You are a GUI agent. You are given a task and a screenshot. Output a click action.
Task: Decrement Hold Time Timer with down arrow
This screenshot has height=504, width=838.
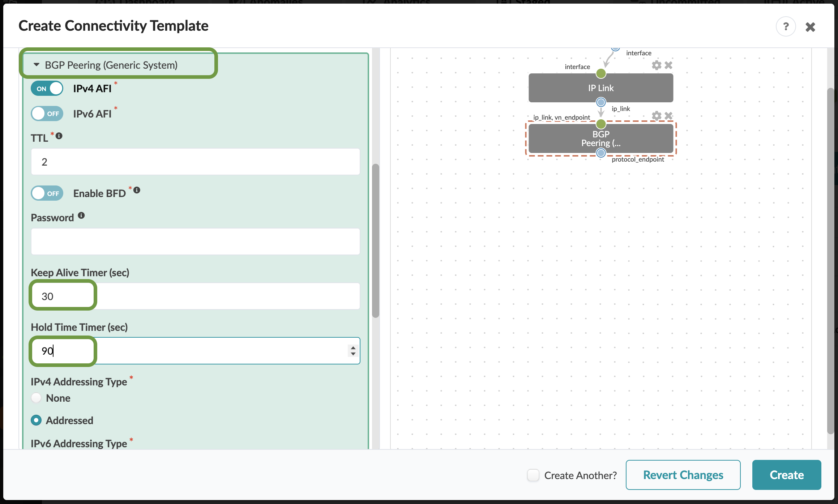click(353, 354)
